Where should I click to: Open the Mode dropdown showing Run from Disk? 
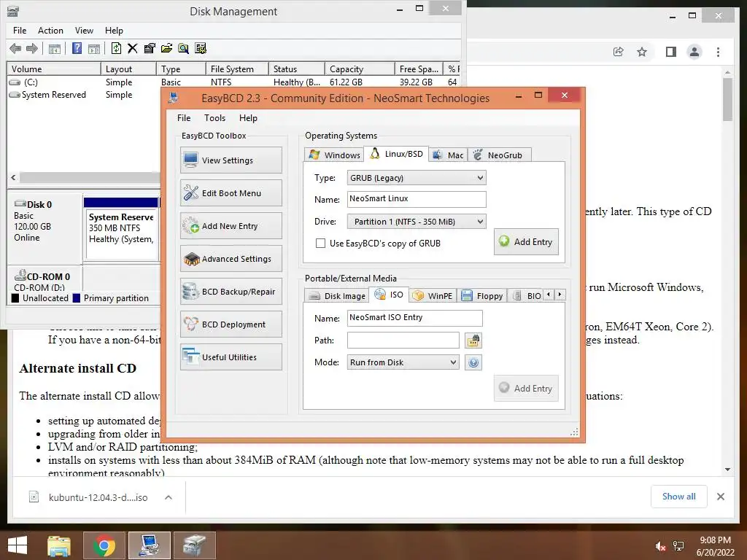pyautogui.click(x=403, y=362)
